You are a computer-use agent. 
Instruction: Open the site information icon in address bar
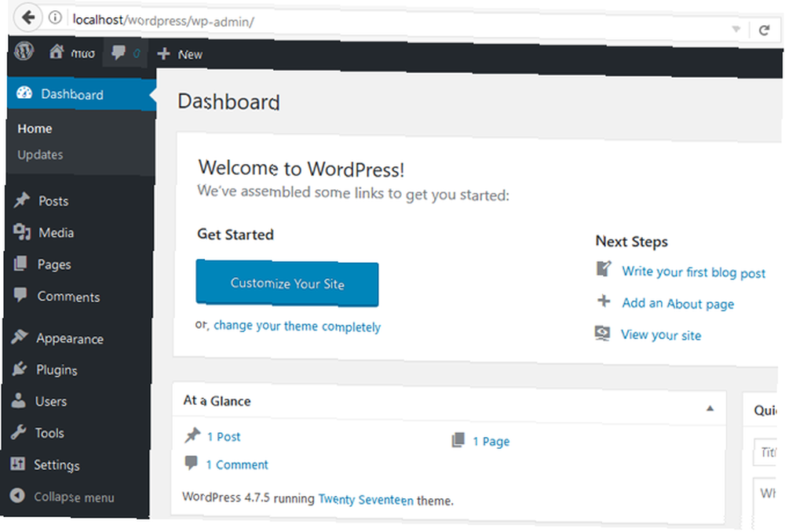(55, 18)
